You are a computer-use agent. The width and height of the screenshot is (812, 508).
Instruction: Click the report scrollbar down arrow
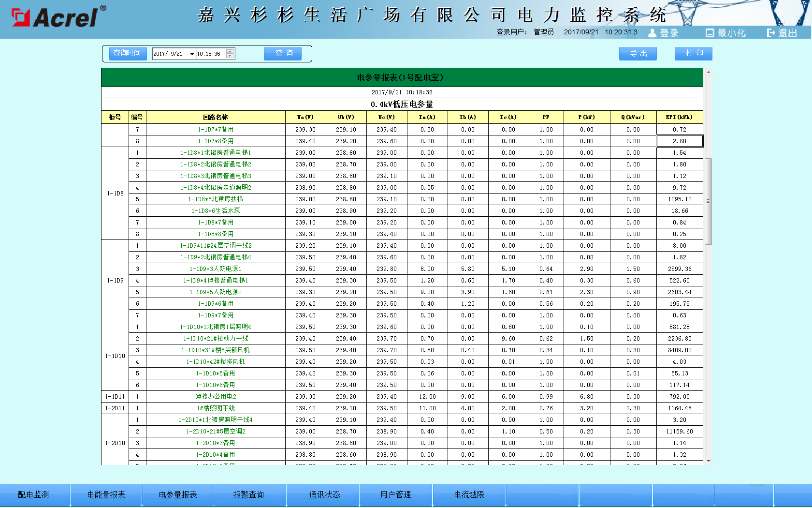point(709,461)
